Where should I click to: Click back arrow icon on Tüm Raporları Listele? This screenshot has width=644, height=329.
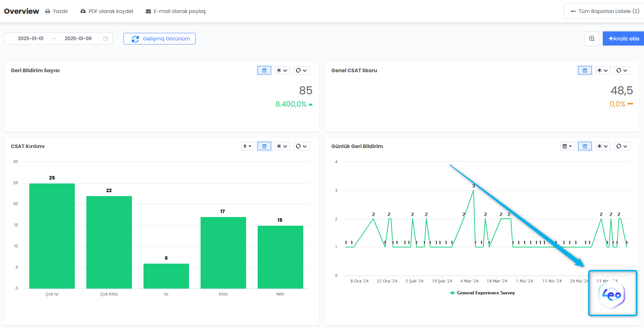(573, 11)
